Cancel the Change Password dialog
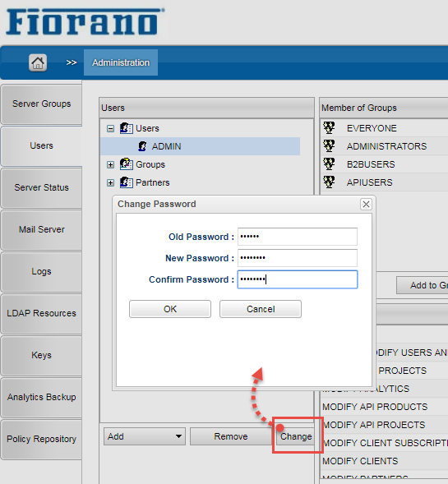448x484 pixels. [261, 309]
